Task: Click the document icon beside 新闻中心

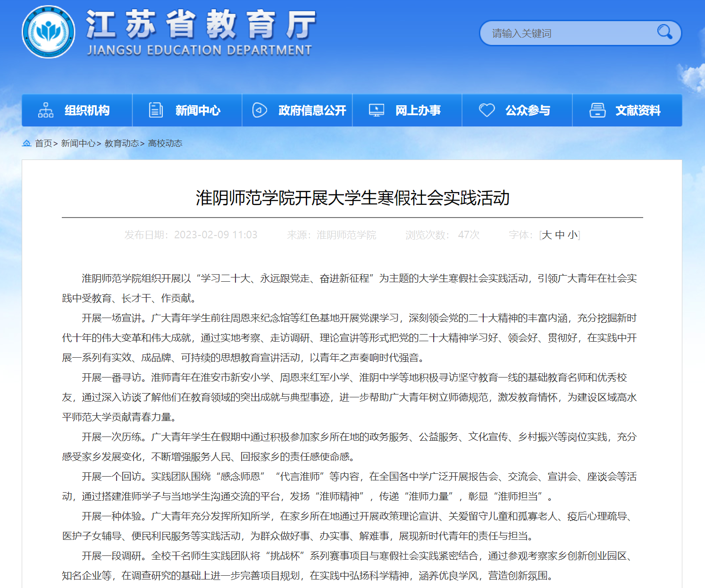Action: coord(156,110)
